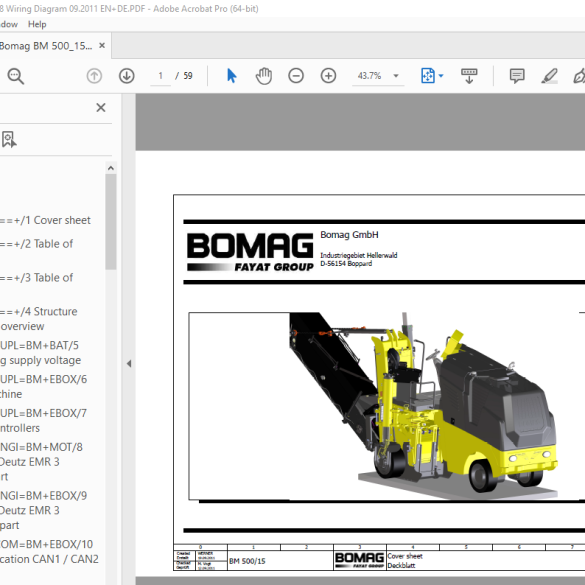Open bookmark '/4 Structure overview'

[x=39, y=319]
